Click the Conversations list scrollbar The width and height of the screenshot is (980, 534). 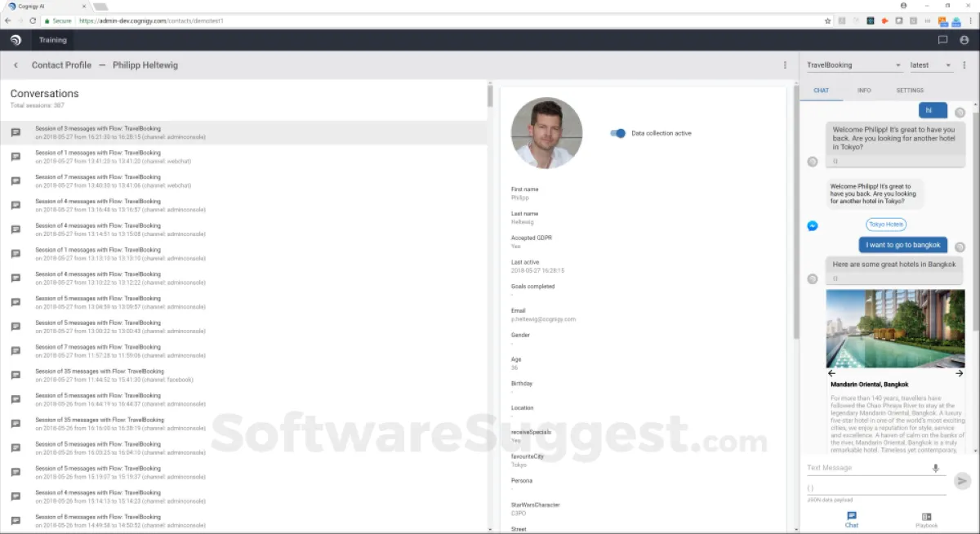click(x=490, y=95)
